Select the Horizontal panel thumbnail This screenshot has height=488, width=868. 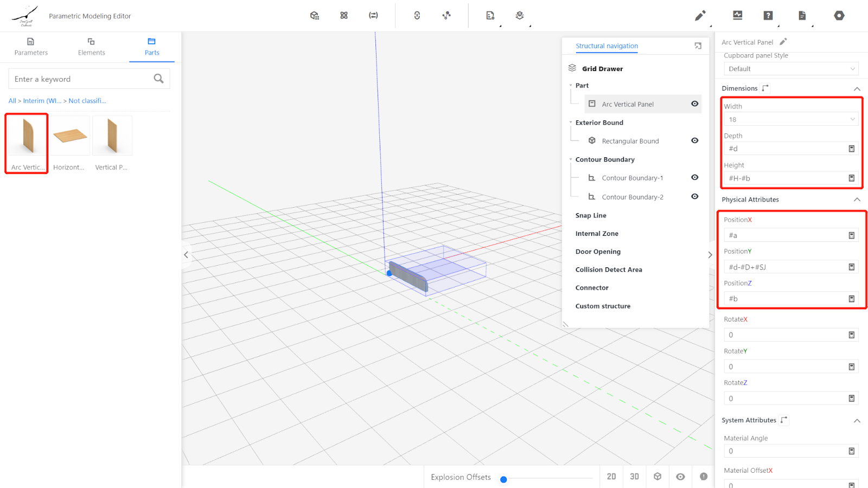click(70, 137)
